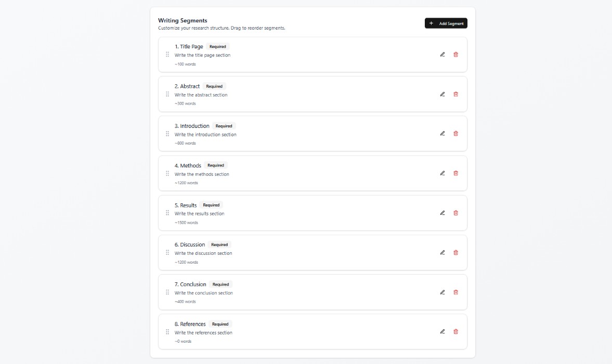
Task: Edit the References segment
Action: coord(442,332)
